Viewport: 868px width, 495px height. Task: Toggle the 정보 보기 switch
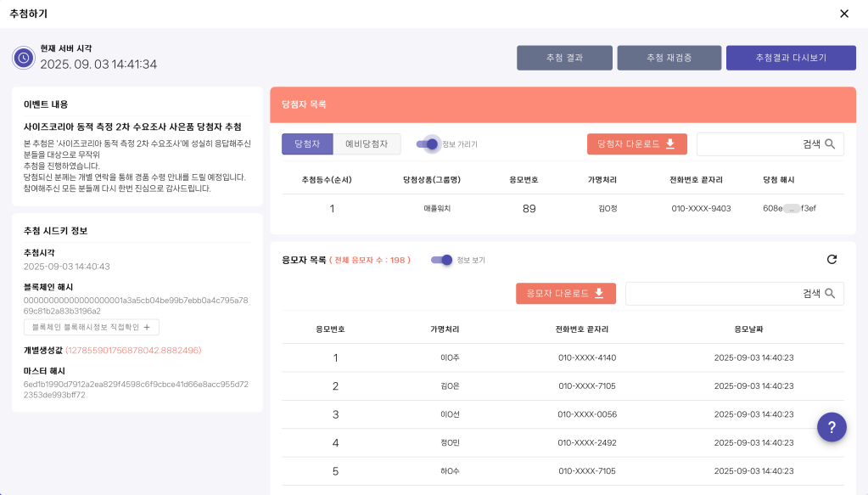441,260
